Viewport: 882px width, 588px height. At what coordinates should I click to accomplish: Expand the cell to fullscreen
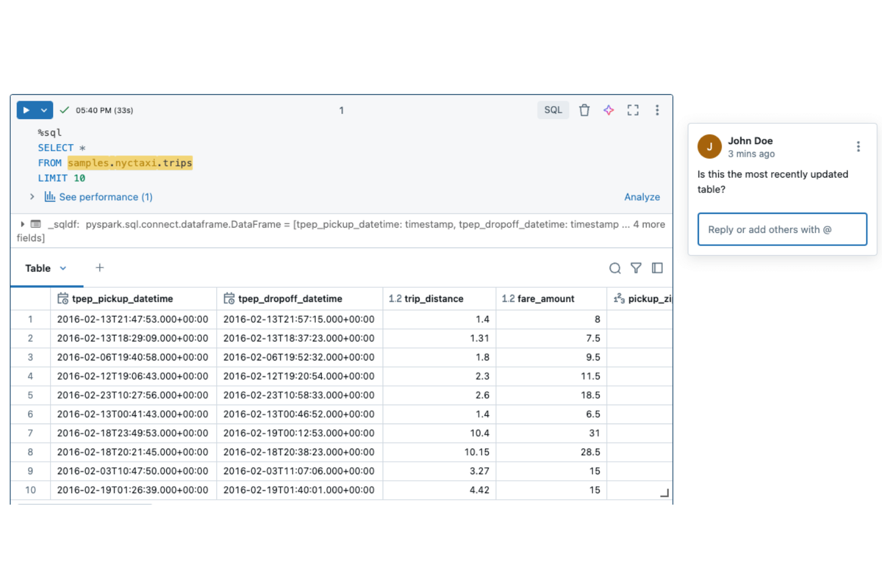click(x=633, y=110)
